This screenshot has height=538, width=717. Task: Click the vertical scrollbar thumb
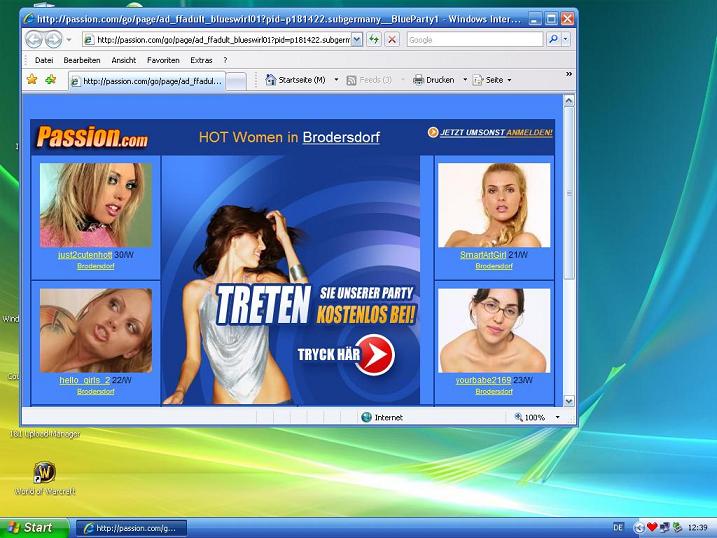click(x=569, y=193)
